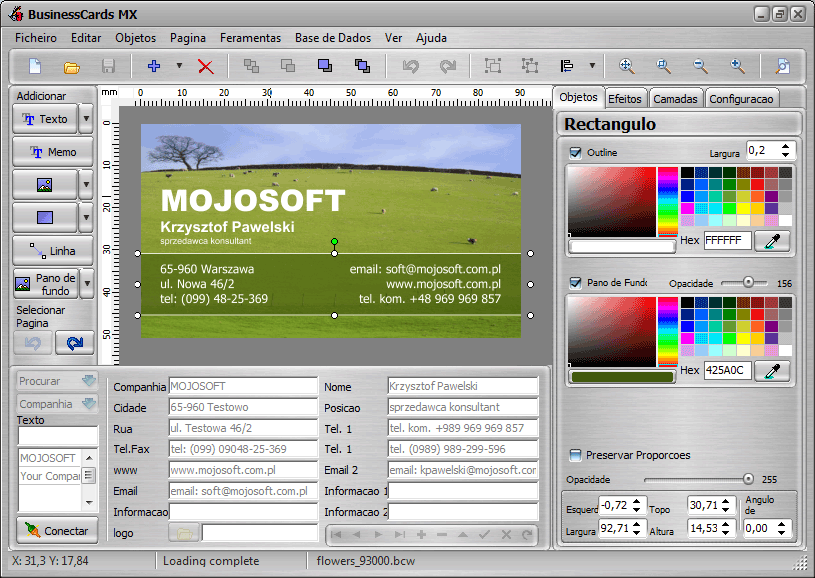Click the background Hex field 425A0C
This screenshot has width=815, height=578.
coord(728,370)
